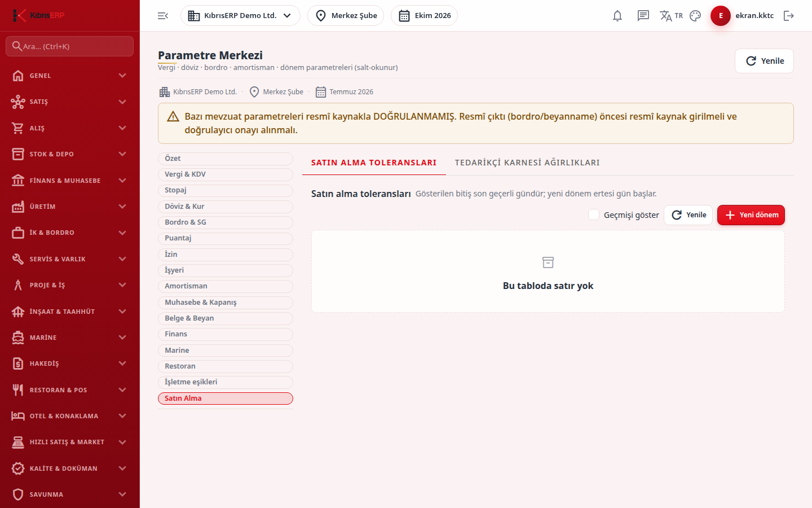
Task: Click the OTEL & KONAKLAMA bed icon
Action: pos(18,416)
